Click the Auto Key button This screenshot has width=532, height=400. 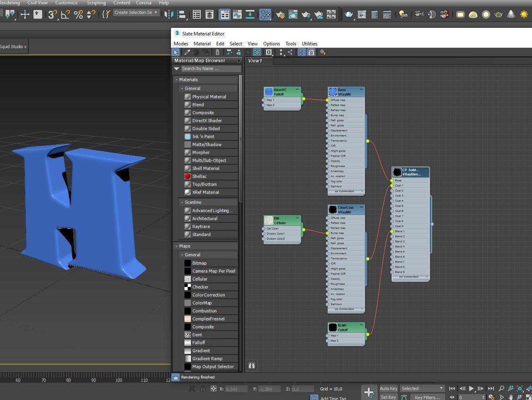tap(388, 388)
